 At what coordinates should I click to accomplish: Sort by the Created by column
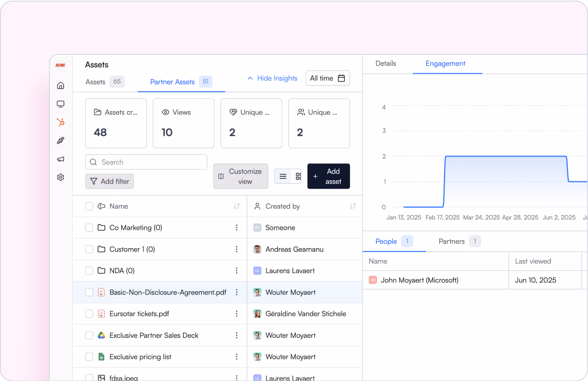353,206
